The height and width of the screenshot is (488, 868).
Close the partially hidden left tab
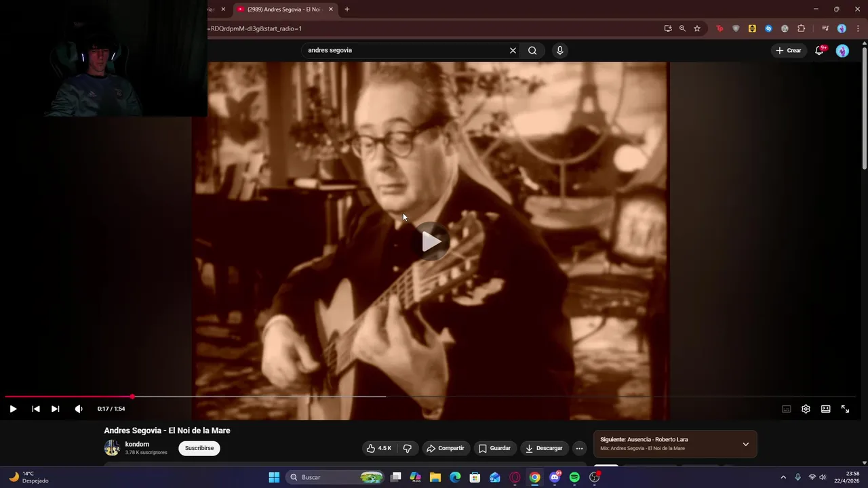(223, 9)
